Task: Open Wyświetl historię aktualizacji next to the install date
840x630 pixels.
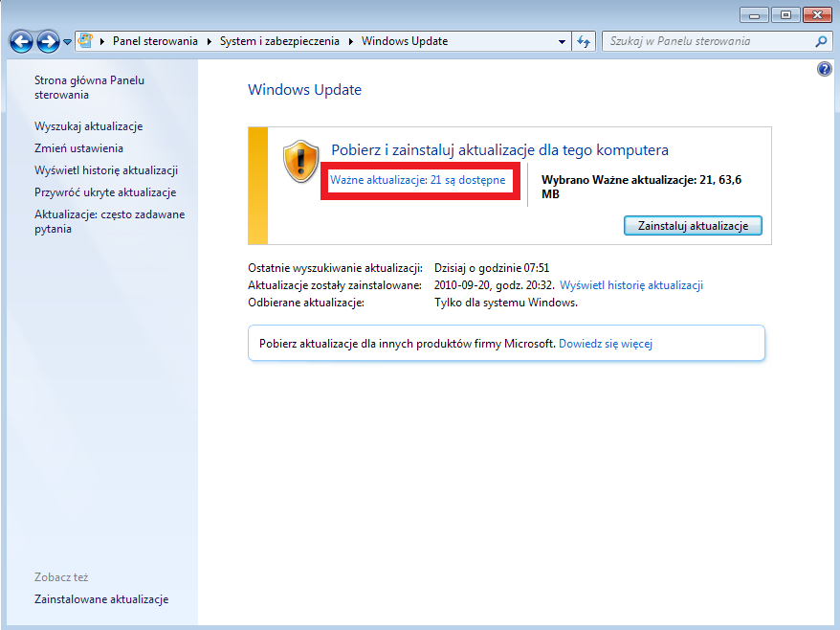Action: click(631, 285)
